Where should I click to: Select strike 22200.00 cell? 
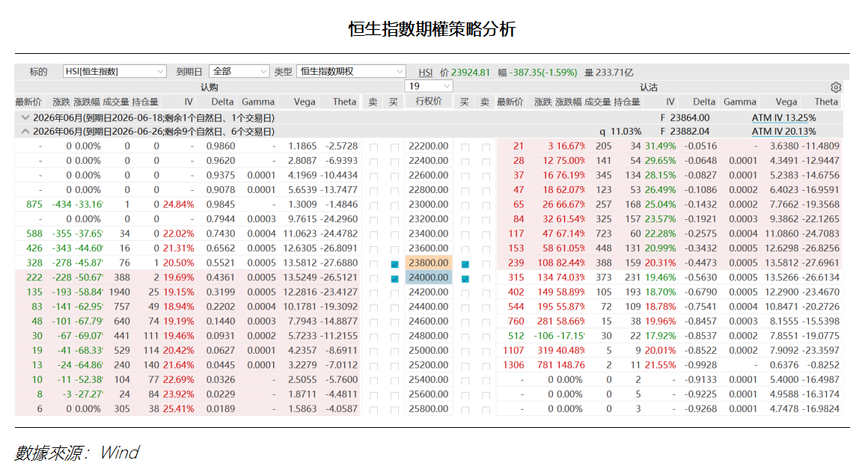pos(429,146)
